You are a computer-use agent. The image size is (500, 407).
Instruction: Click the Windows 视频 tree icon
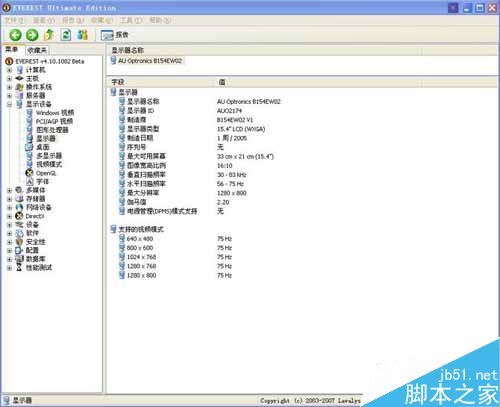point(30,113)
